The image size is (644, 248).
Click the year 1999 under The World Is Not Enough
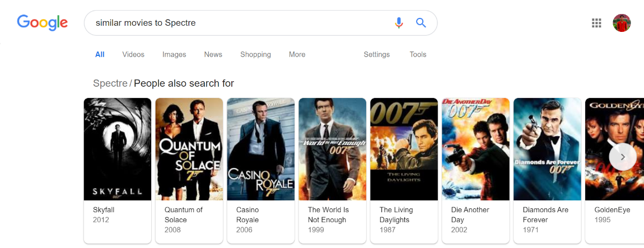point(316,230)
